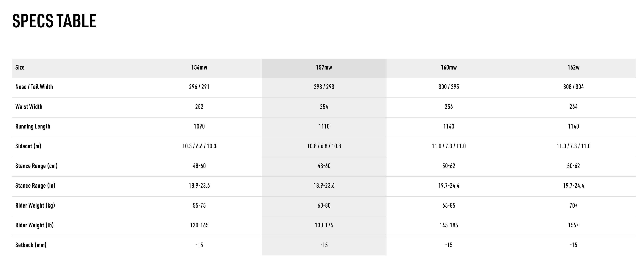Click the SPECS TABLE heading
This screenshot has height=266, width=644.
[x=54, y=21]
